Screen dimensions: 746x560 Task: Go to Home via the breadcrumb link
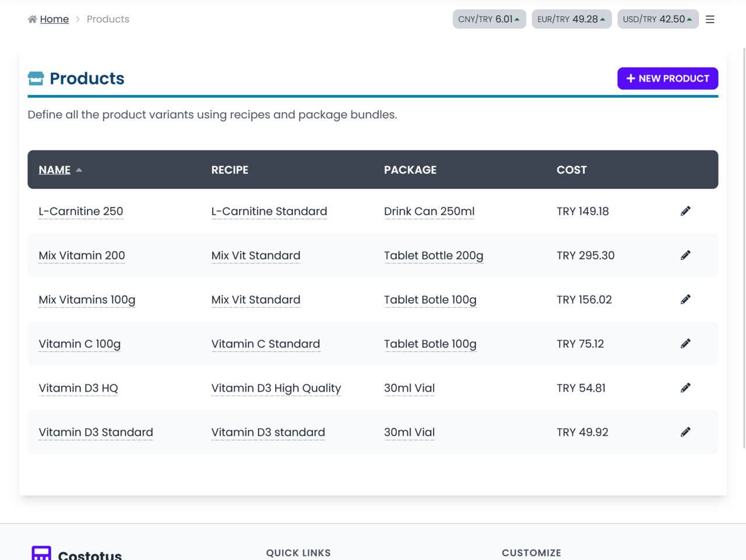click(54, 19)
